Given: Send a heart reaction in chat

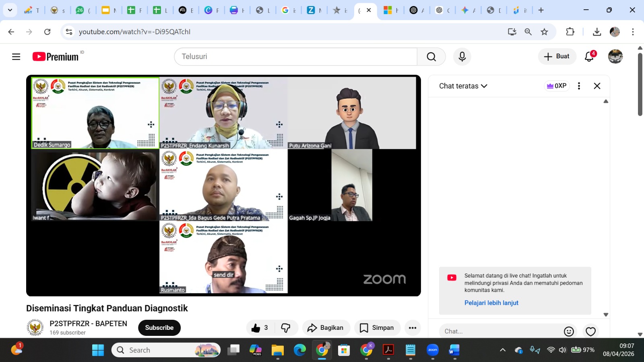Looking at the screenshot, I should pyautogui.click(x=590, y=331).
